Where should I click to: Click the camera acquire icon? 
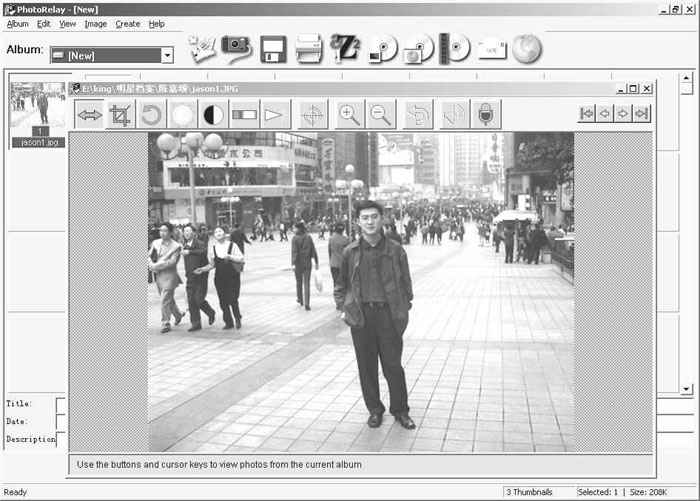pyautogui.click(x=237, y=48)
